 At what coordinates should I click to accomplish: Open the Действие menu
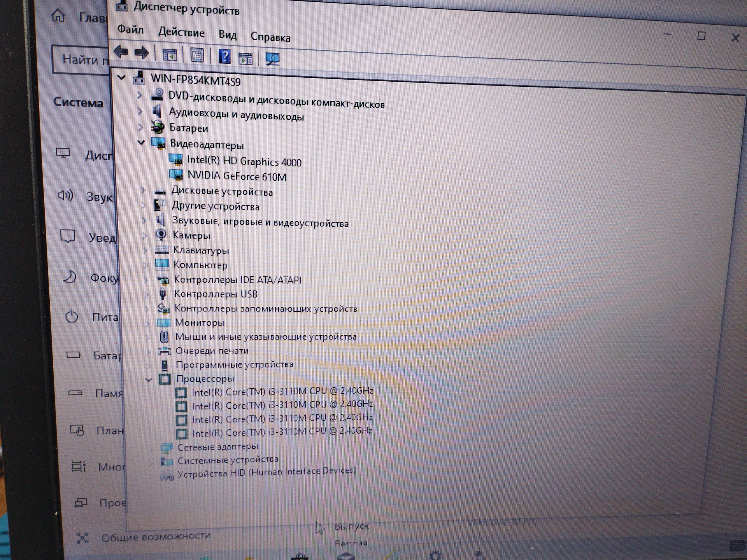tap(181, 32)
